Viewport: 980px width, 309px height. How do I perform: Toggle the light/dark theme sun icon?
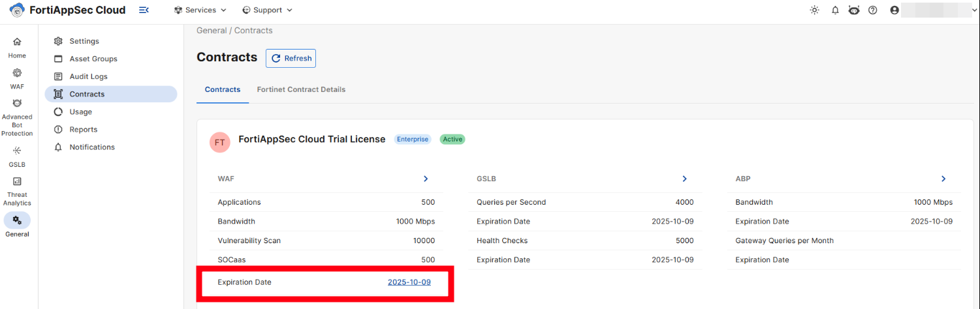click(x=814, y=10)
